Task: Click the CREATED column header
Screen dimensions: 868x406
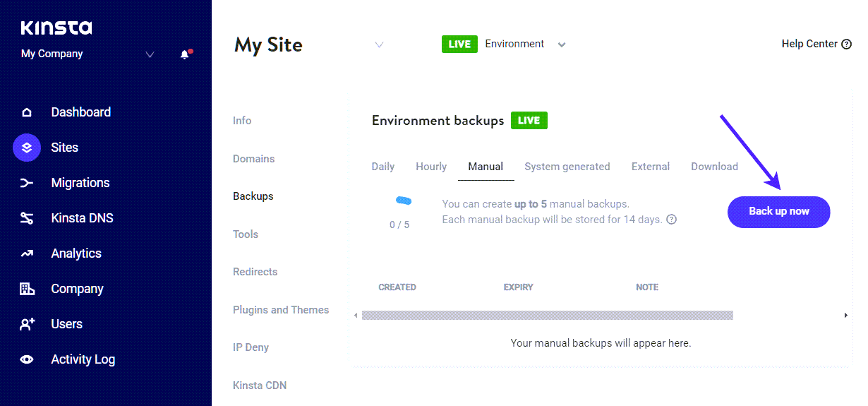Action: click(x=397, y=287)
